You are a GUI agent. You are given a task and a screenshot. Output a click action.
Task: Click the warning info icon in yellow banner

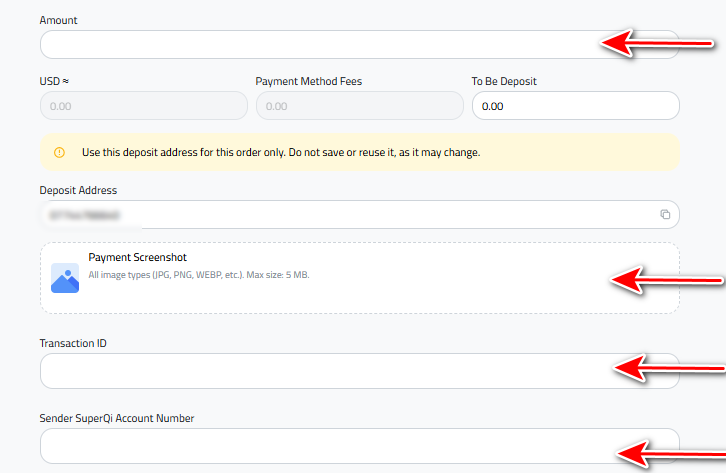click(x=59, y=153)
